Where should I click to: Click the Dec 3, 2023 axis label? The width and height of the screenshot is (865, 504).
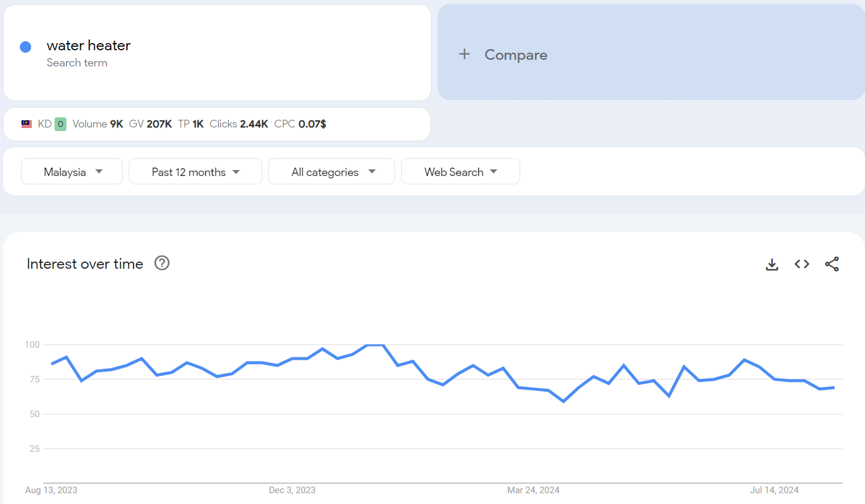point(292,490)
